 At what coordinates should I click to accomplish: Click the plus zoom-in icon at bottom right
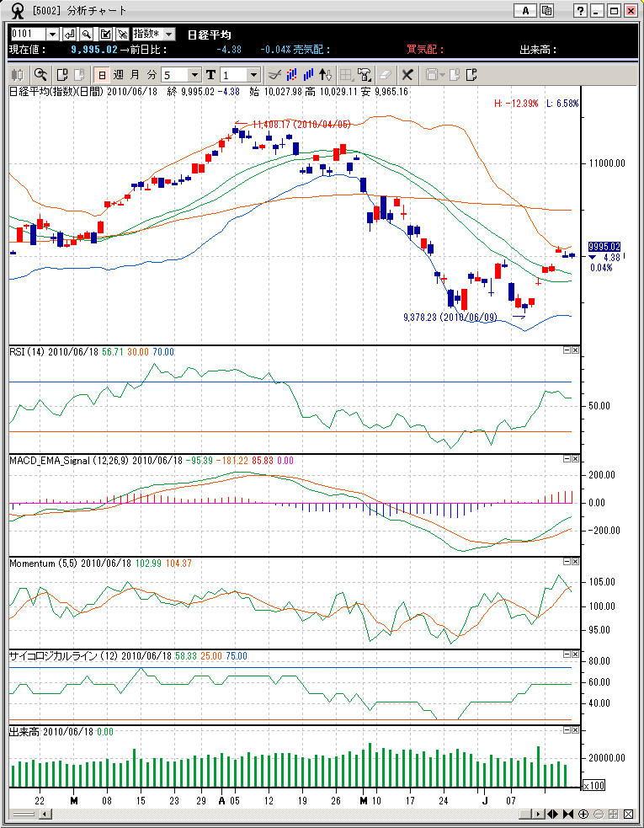pos(583,815)
